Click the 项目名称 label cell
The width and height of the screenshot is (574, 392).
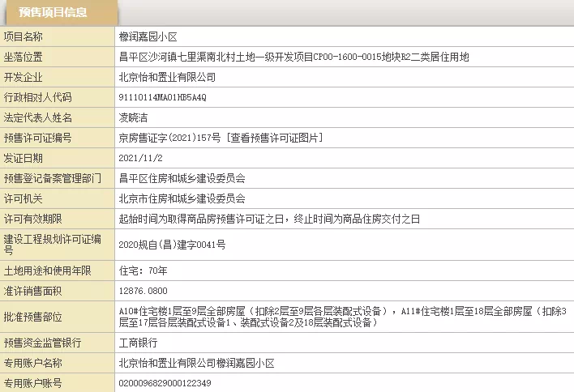[x=57, y=36]
